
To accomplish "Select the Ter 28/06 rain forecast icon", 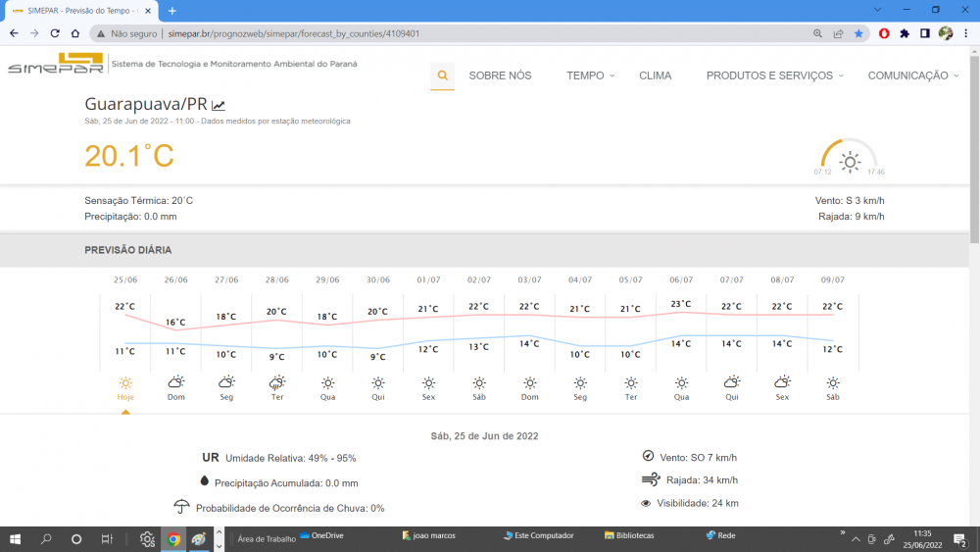I will pyautogui.click(x=277, y=382).
